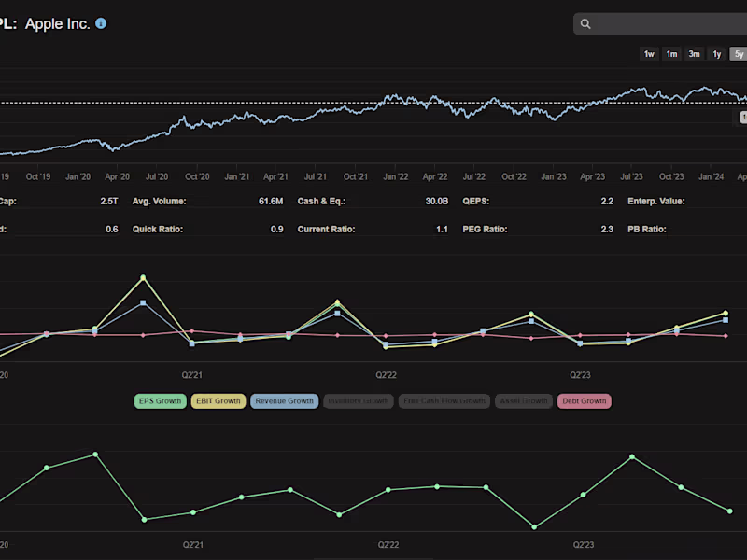Enable the disabled Asset Growth series
This screenshot has height=560, width=747.
[524, 401]
